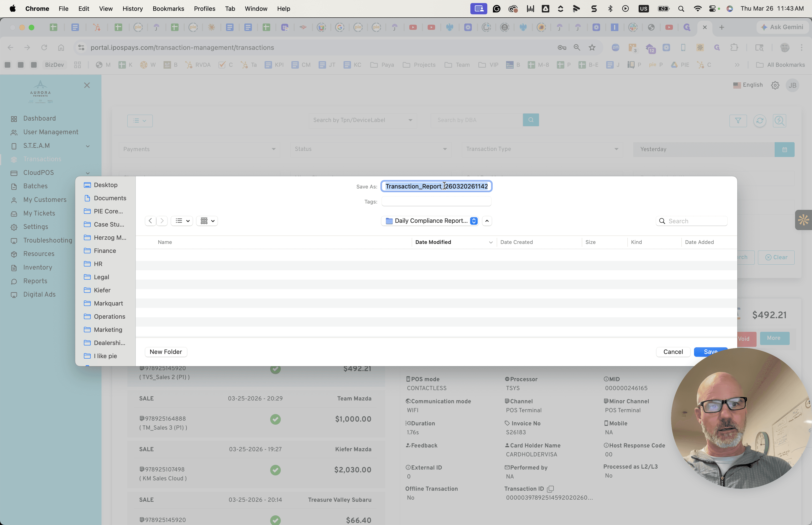The image size is (812, 525).
Task: Click the Save button
Action: [x=710, y=352]
